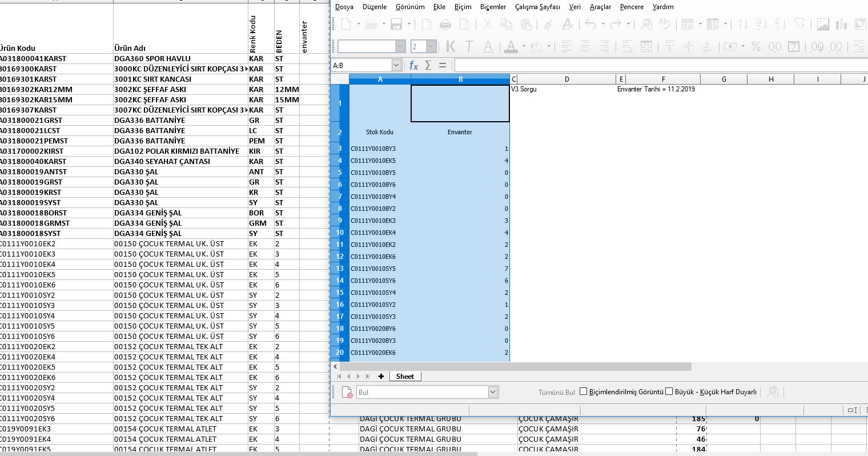Open the font name dropdown
868x456 pixels.
(x=400, y=46)
